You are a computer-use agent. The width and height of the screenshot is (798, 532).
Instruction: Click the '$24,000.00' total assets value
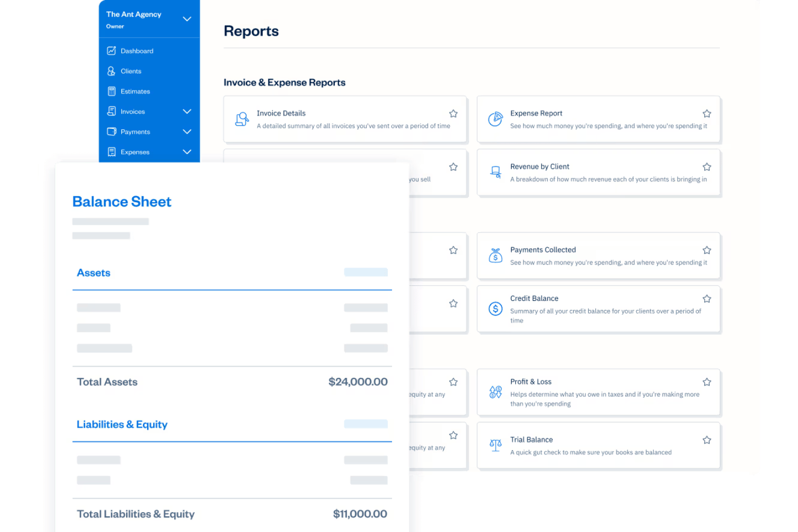358,382
